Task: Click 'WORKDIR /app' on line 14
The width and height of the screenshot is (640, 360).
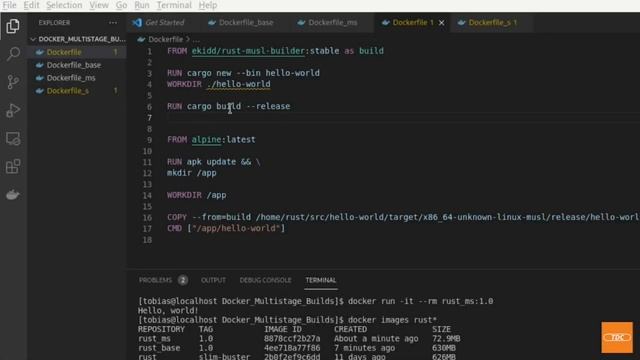Action: [196, 195]
